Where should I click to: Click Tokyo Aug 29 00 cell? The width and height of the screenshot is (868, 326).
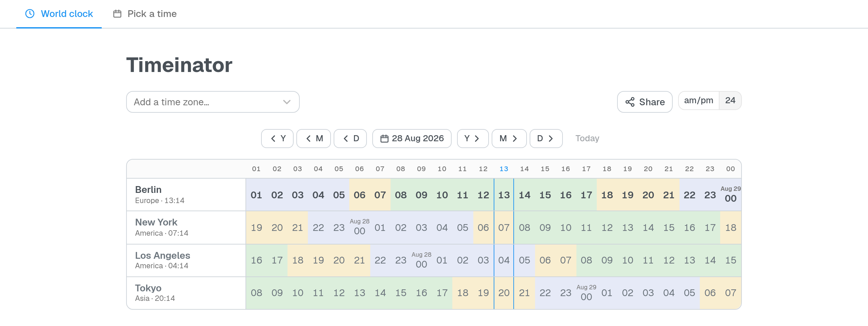click(x=586, y=293)
